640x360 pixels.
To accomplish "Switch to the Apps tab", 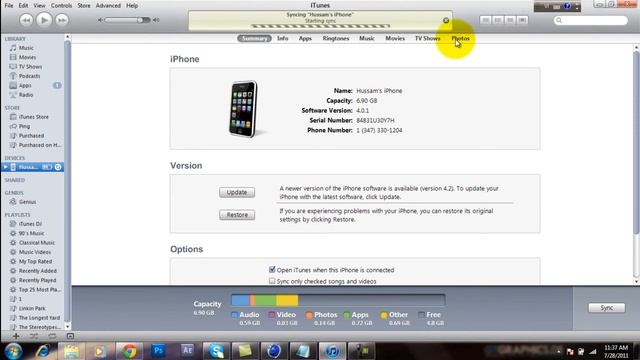I will tap(305, 38).
